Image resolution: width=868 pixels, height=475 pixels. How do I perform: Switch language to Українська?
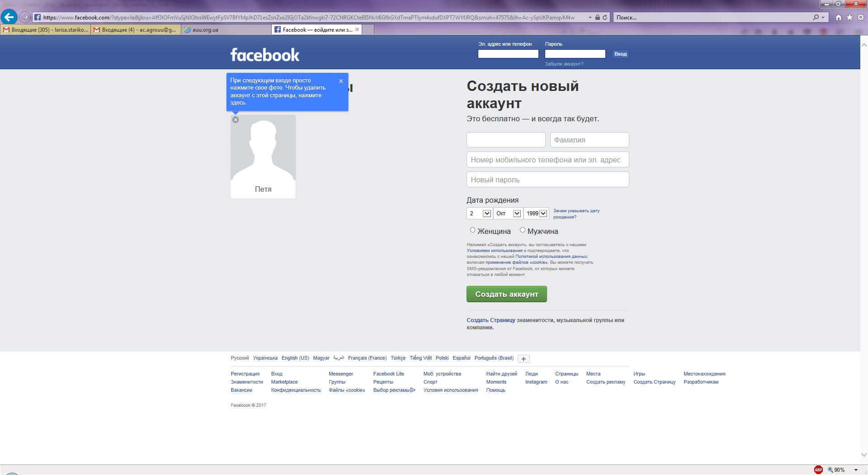[x=265, y=358]
